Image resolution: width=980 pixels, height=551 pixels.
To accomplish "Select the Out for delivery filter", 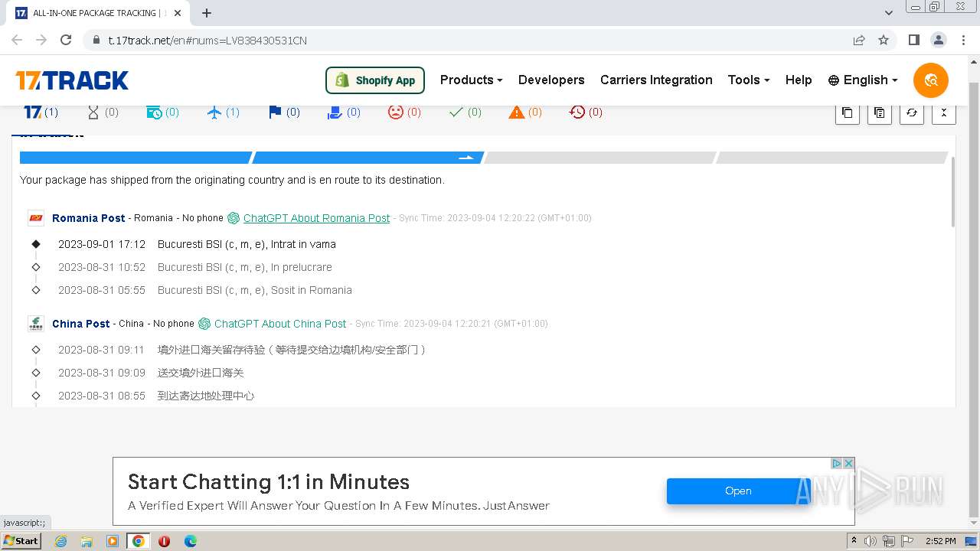I will (344, 112).
